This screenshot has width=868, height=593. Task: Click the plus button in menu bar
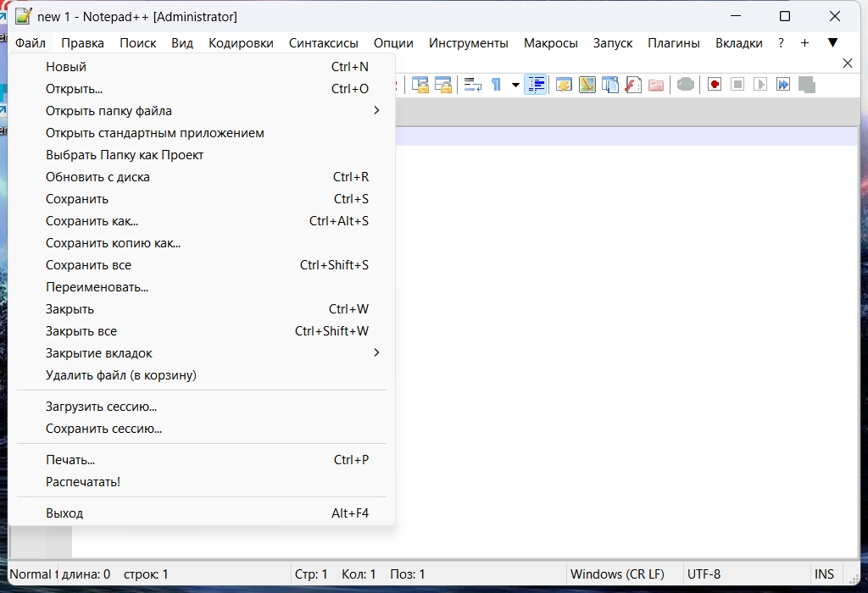point(805,42)
